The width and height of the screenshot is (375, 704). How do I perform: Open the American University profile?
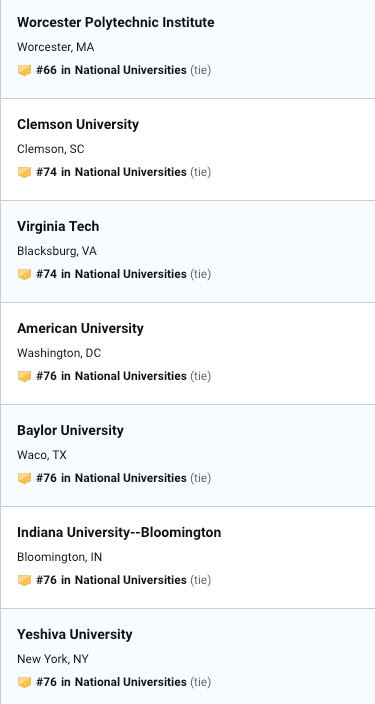(x=80, y=328)
